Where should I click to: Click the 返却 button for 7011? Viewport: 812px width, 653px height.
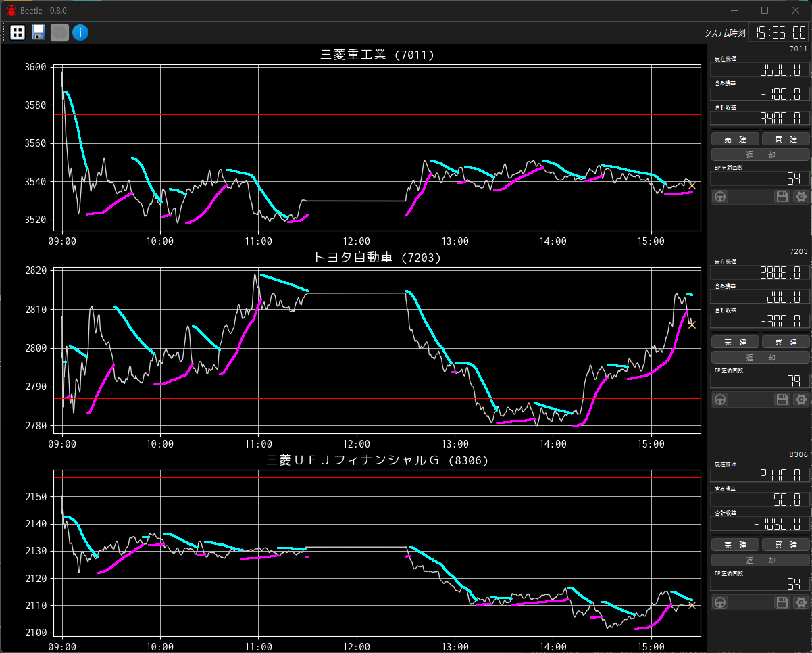[761, 155]
